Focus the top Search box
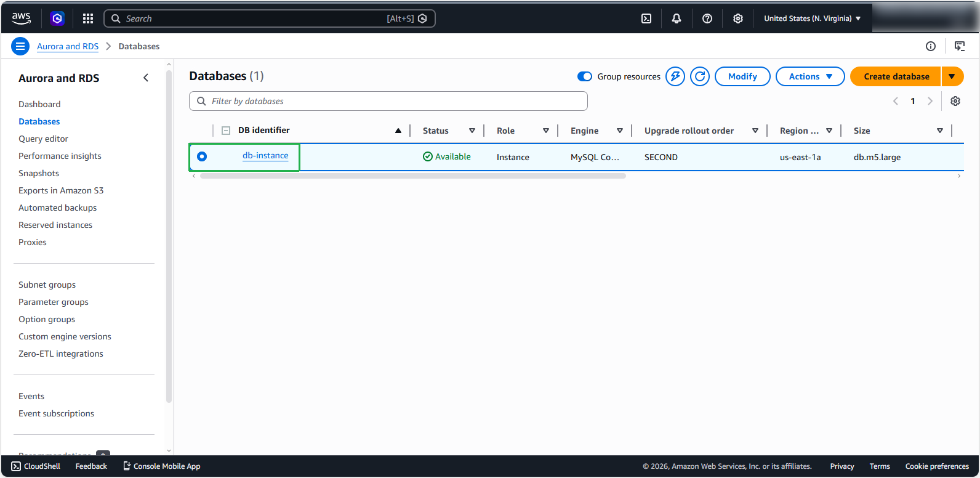Screen dimensions: 980x478 pyautogui.click(x=270, y=18)
